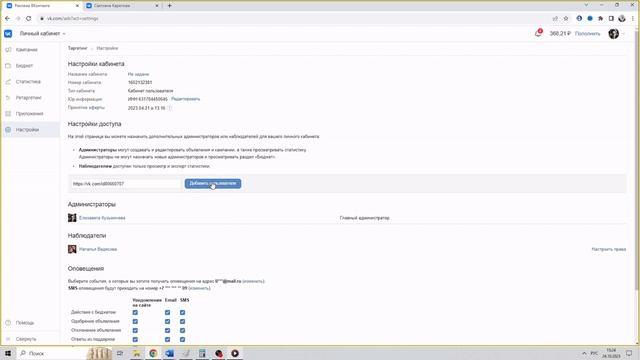The width and height of the screenshot is (640, 360).
Task: Go back with browser back arrow
Action: click(7, 18)
